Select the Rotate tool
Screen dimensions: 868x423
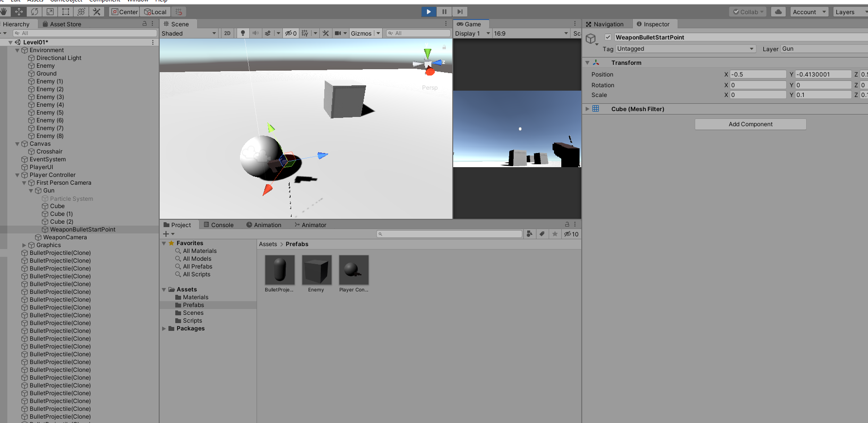(35, 12)
